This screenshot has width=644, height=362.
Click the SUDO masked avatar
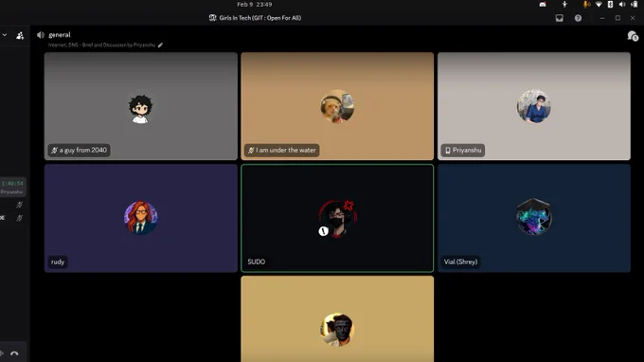(337, 218)
